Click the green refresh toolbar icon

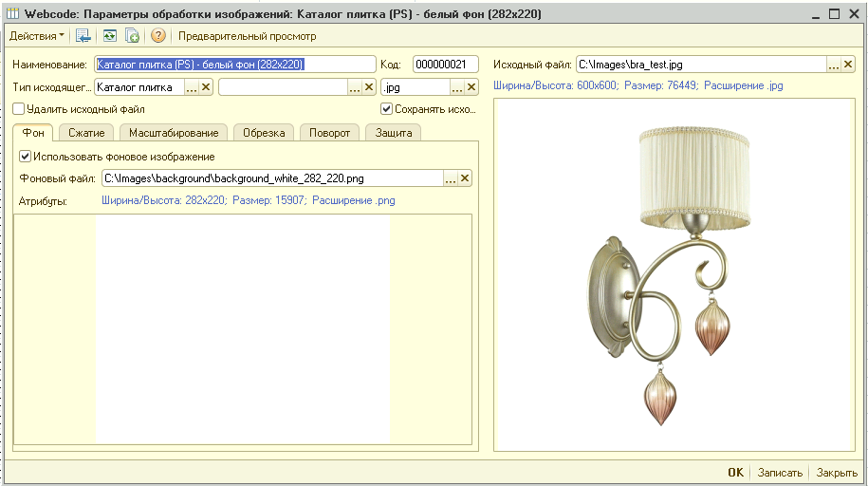110,36
